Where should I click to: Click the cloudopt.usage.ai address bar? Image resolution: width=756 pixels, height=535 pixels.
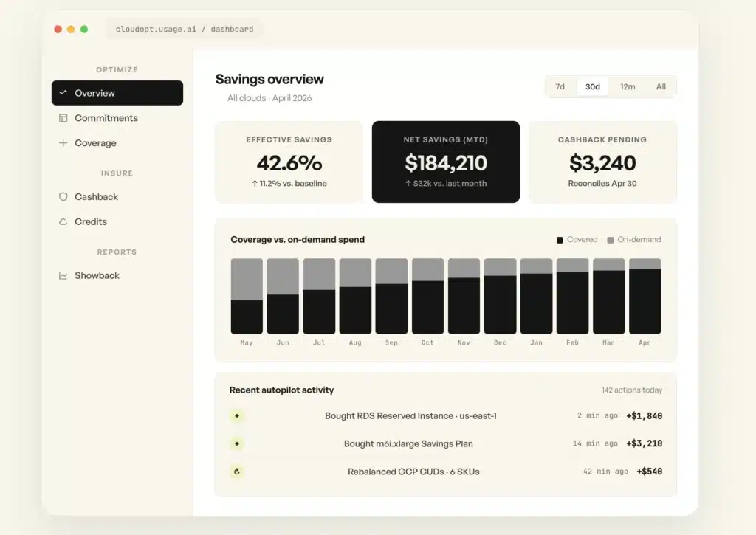[x=184, y=30]
